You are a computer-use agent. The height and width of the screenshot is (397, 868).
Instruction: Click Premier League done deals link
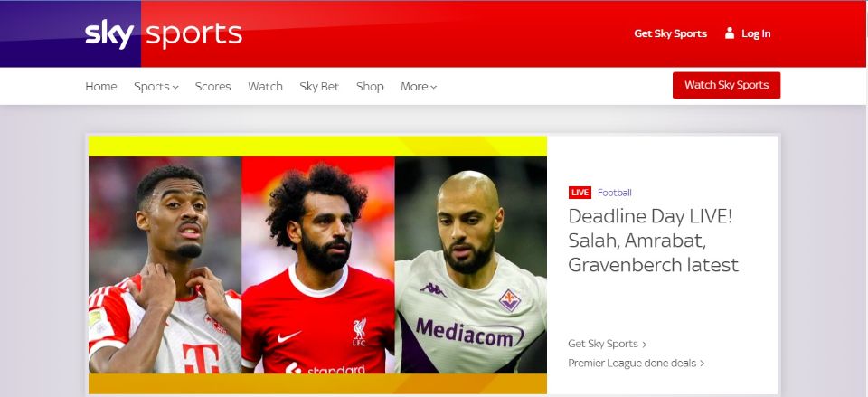(x=632, y=364)
